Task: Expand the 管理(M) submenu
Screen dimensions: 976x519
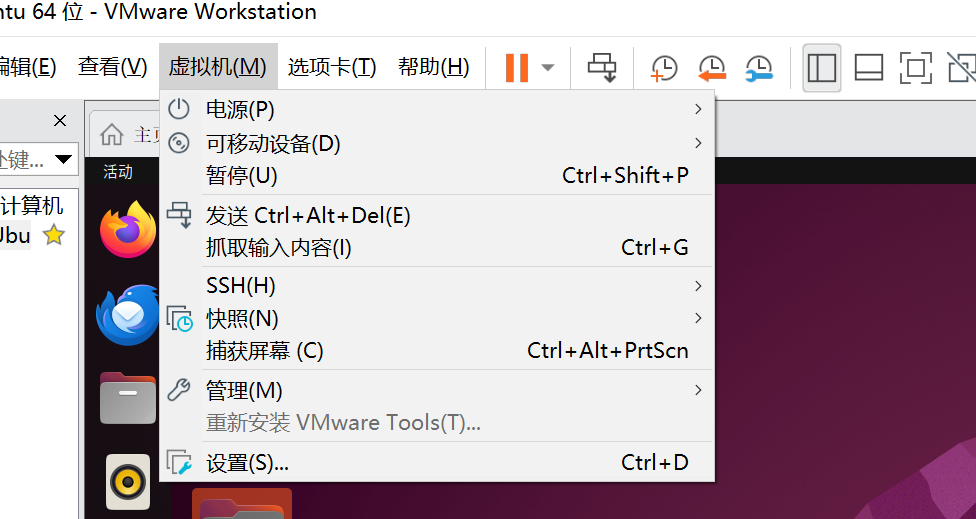Action: 437,391
